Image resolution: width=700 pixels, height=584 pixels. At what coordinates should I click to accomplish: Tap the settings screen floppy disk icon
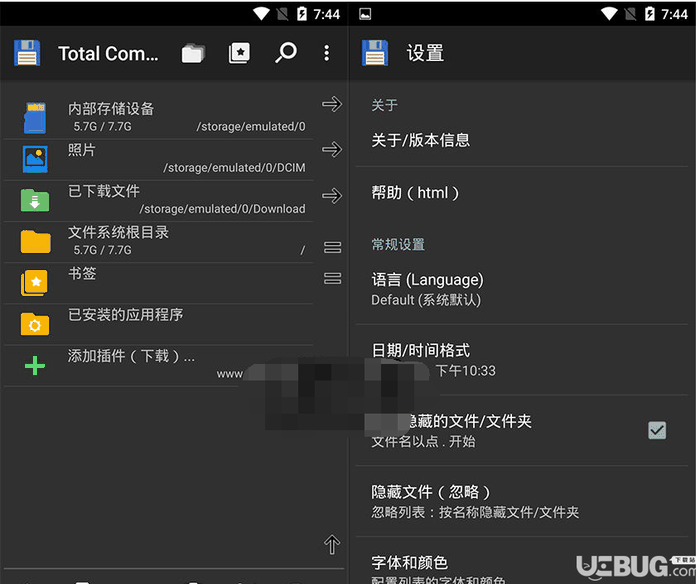coord(375,53)
